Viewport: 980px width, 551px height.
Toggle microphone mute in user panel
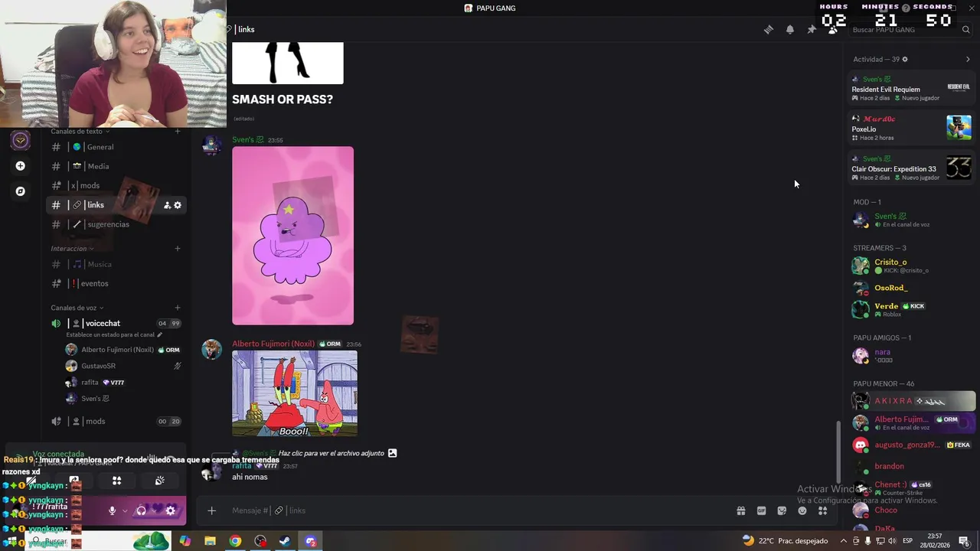pyautogui.click(x=113, y=510)
